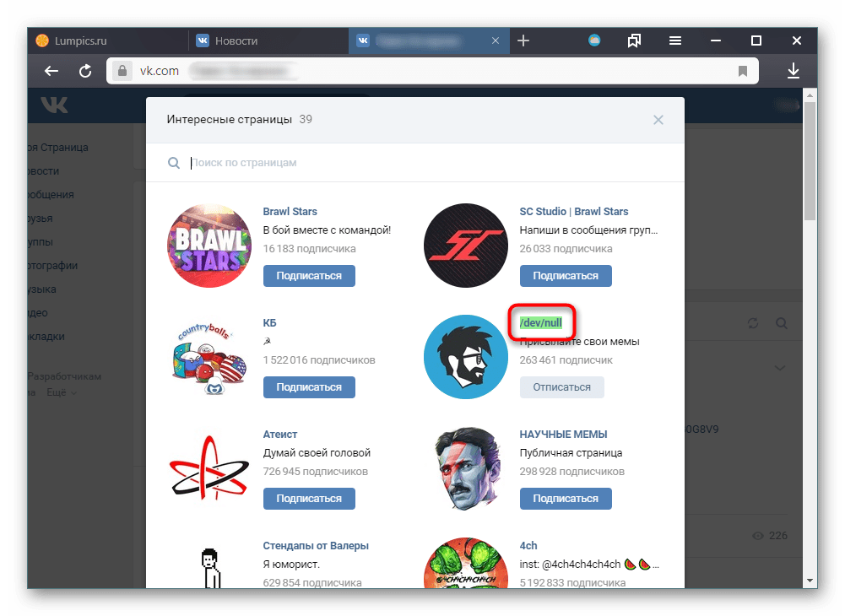The width and height of the screenshot is (845, 616).
Task: Open the НАУЧНЫЕ МЕМЫ page link
Action: pos(563,435)
